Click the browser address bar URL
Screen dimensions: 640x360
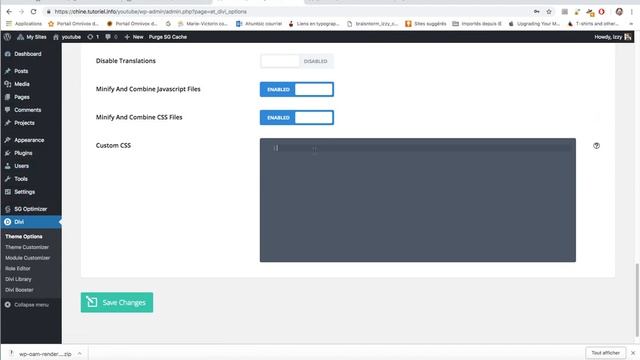pyautogui.click(x=150, y=12)
